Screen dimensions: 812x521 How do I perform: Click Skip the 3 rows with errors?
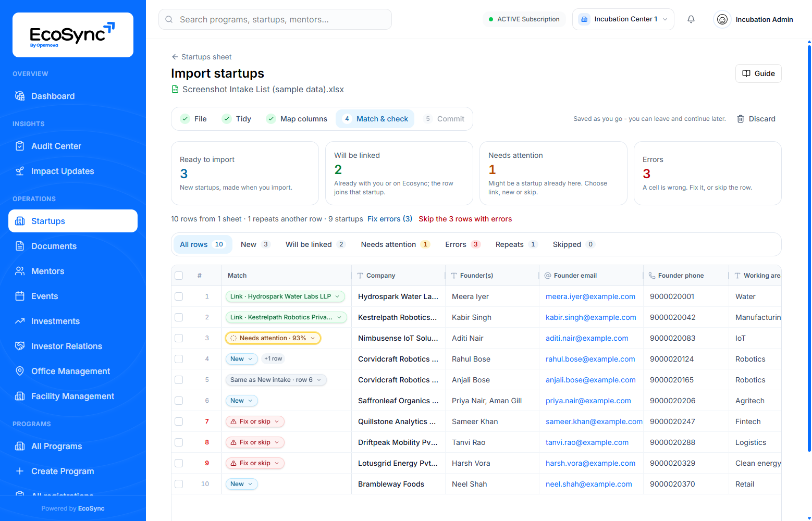pyautogui.click(x=465, y=219)
